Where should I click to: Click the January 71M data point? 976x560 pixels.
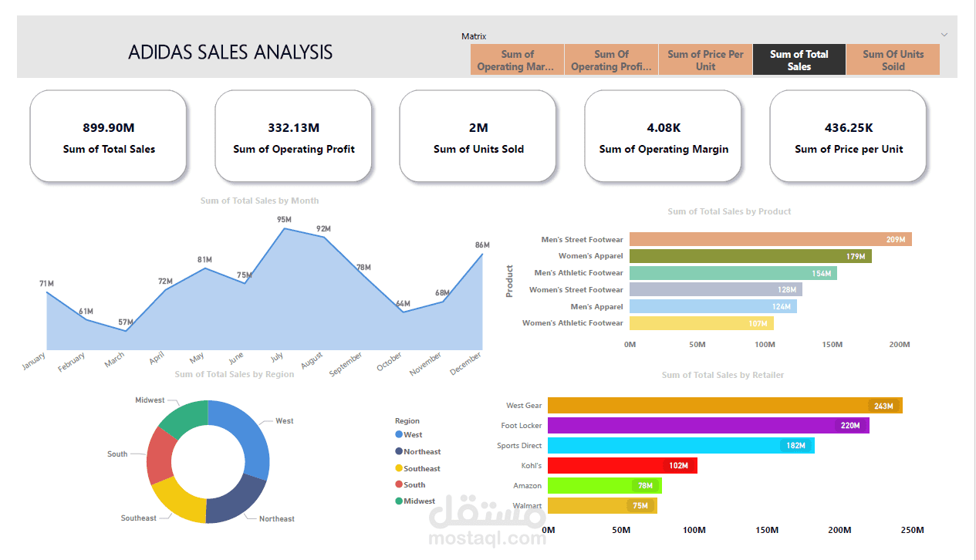[x=47, y=292]
